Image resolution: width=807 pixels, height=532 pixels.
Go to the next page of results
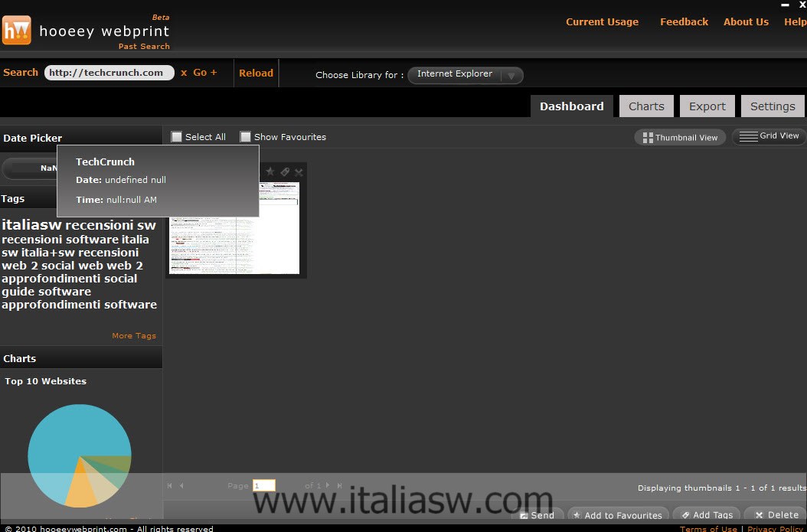328,485
